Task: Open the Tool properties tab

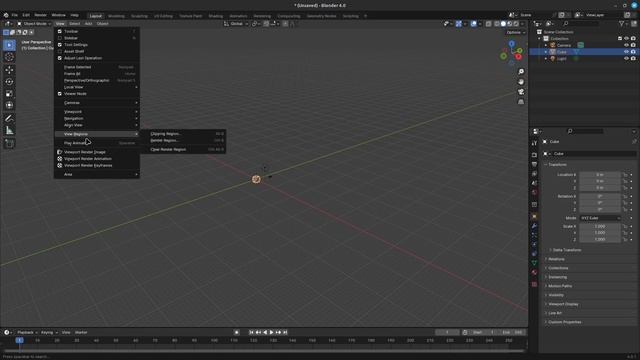Action: 534,143
